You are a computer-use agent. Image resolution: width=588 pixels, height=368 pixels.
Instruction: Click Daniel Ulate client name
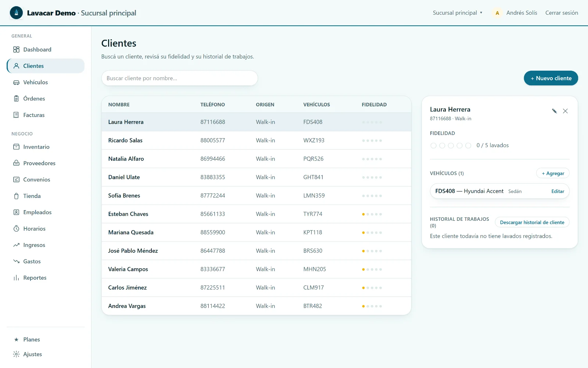pos(124,177)
